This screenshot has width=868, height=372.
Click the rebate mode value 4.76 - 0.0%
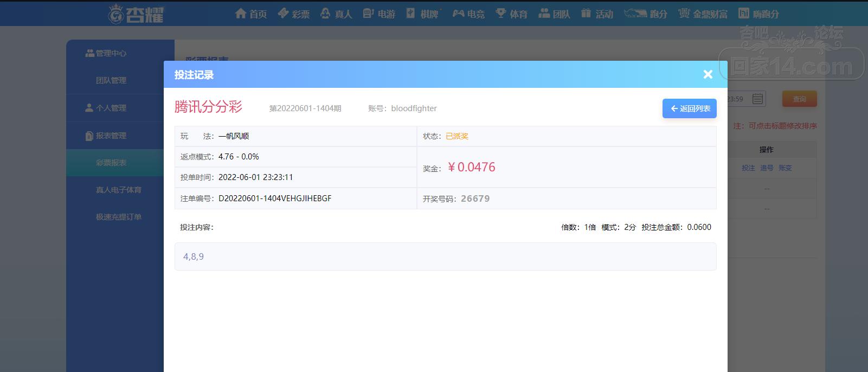coord(239,157)
